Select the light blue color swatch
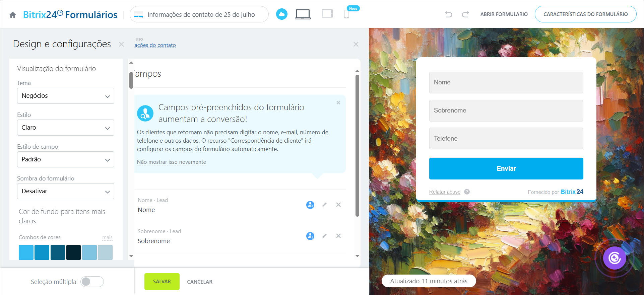 (x=26, y=252)
